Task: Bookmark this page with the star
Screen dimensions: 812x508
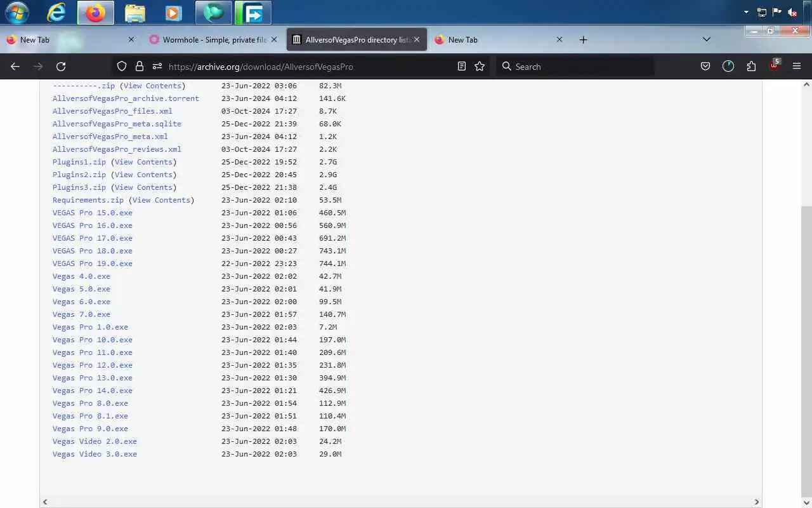Action: click(x=480, y=66)
